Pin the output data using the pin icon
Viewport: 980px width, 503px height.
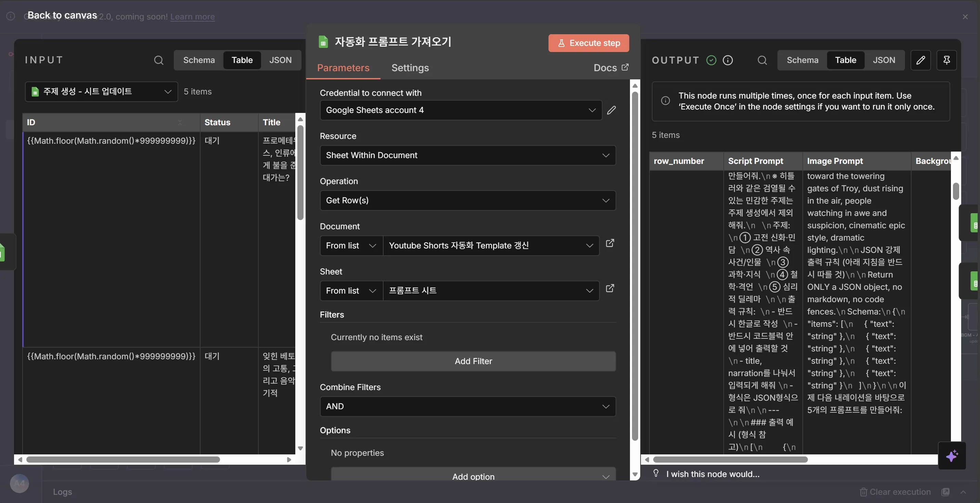(947, 60)
